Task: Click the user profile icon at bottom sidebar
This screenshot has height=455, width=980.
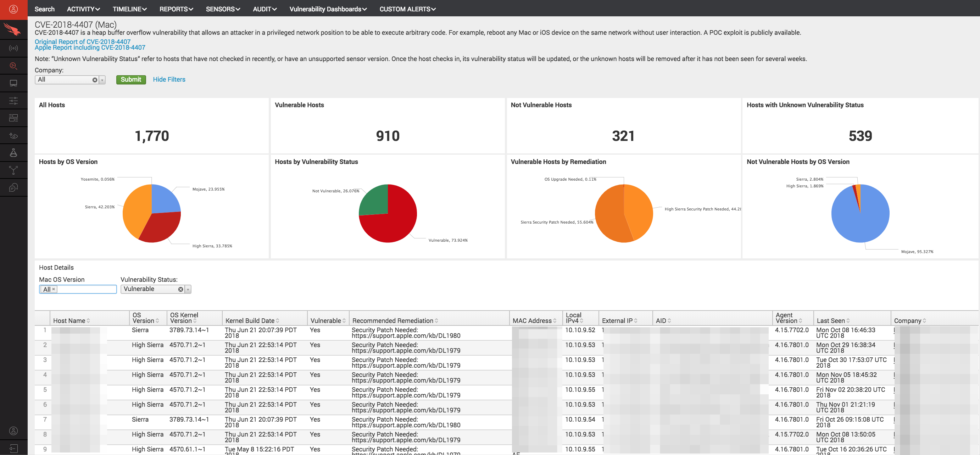Action: coord(14,430)
